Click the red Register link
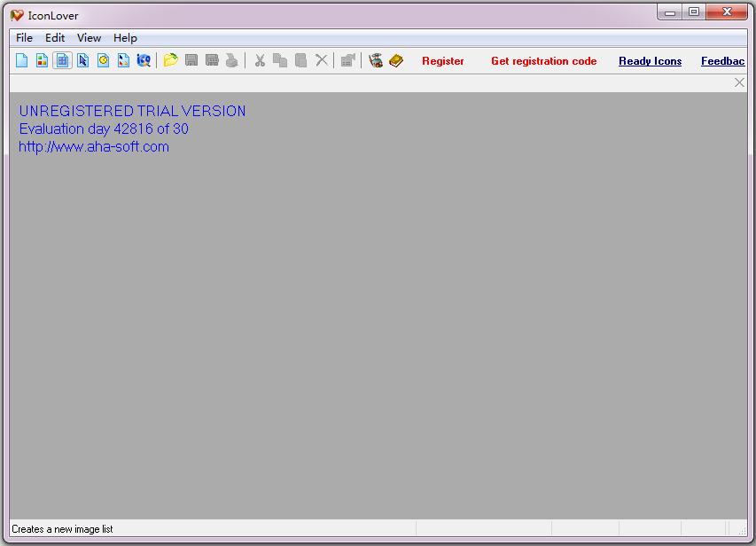This screenshot has width=756, height=546. pyautogui.click(x=442, y=61)
